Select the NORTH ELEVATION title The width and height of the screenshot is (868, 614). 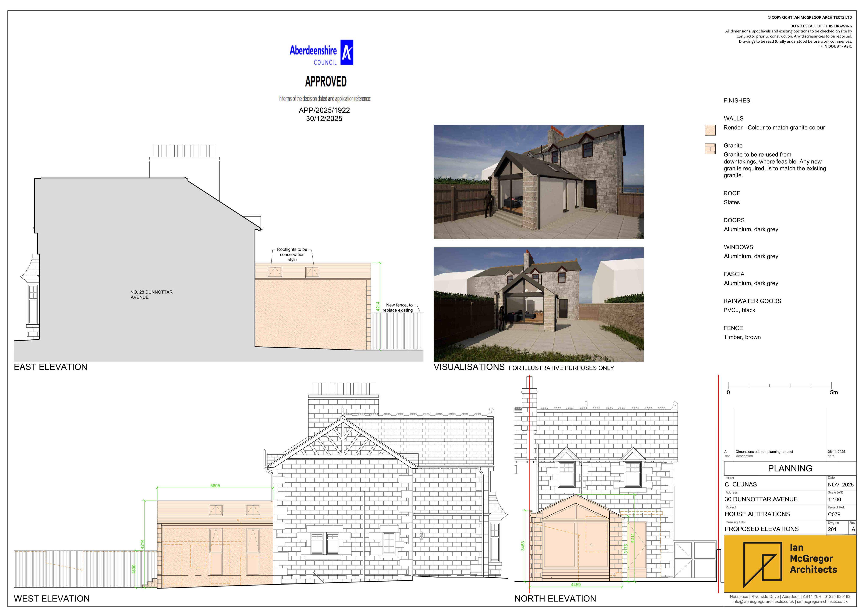click(x=555, y=599)
